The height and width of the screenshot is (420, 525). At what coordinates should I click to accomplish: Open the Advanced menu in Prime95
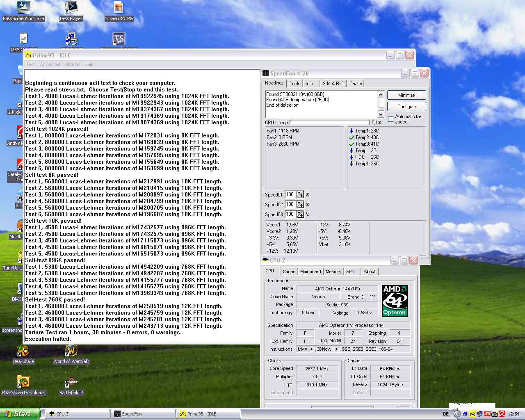50,64
